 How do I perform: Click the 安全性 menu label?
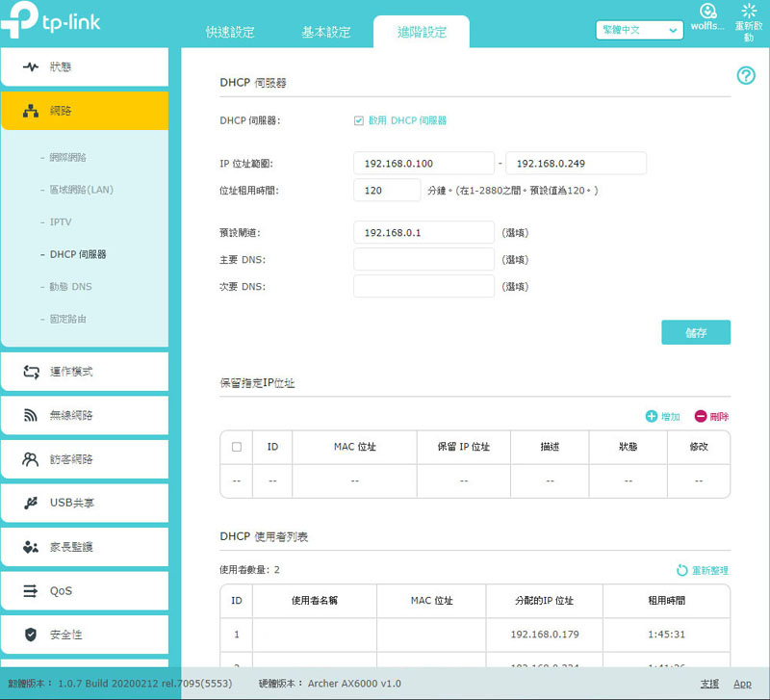click(65, 635)
